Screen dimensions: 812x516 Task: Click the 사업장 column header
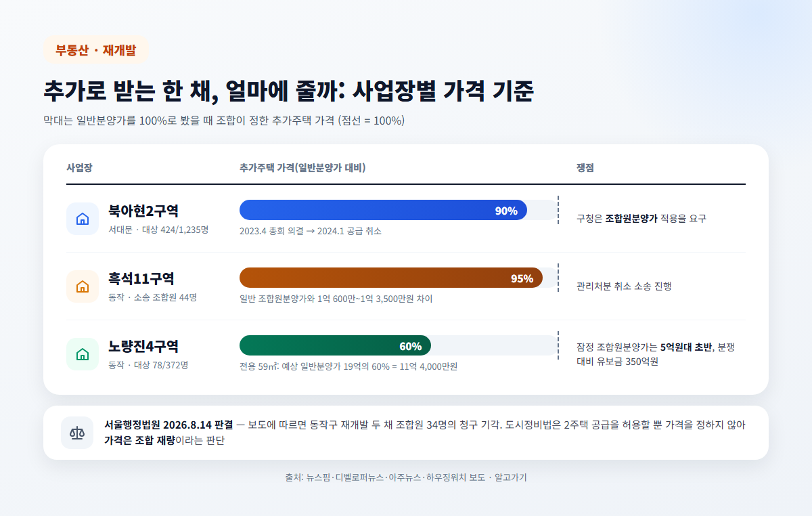point(79,168)
